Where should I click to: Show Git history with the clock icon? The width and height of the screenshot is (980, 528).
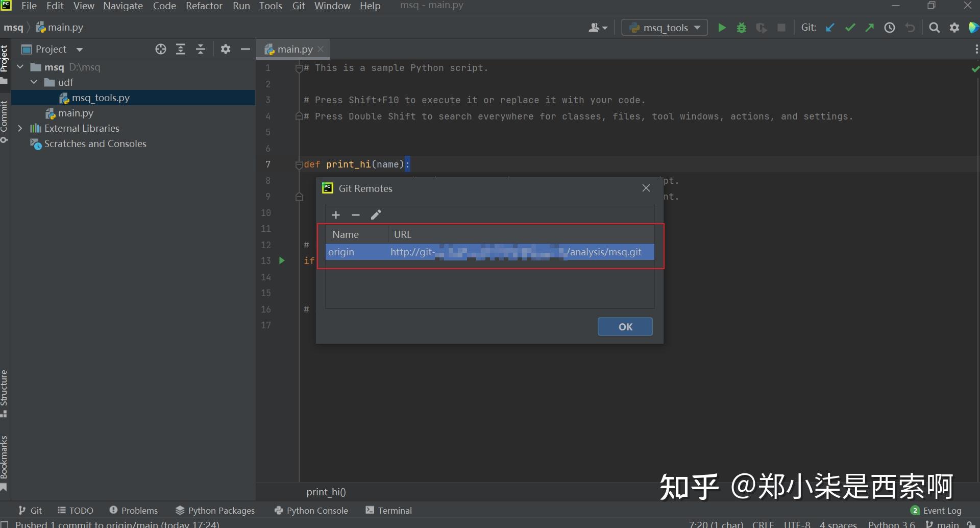[890, 28]
